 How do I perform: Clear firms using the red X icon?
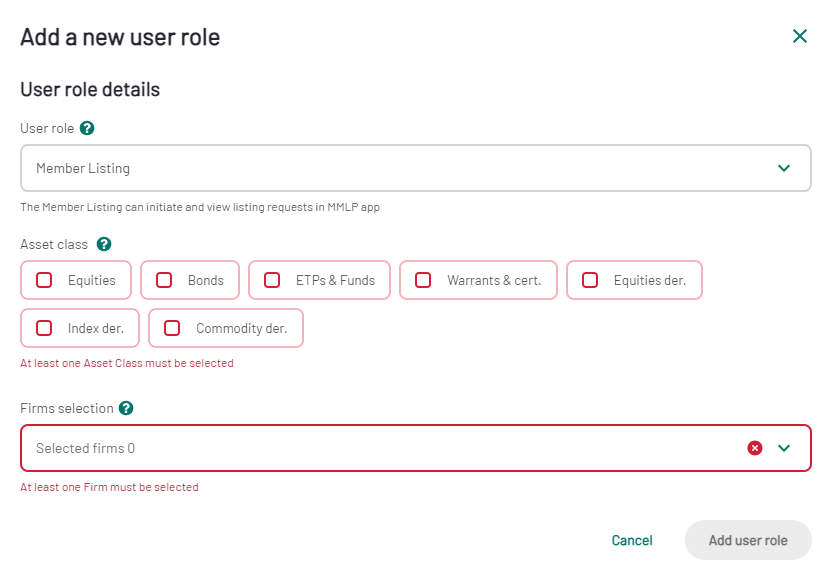point(755,448)
